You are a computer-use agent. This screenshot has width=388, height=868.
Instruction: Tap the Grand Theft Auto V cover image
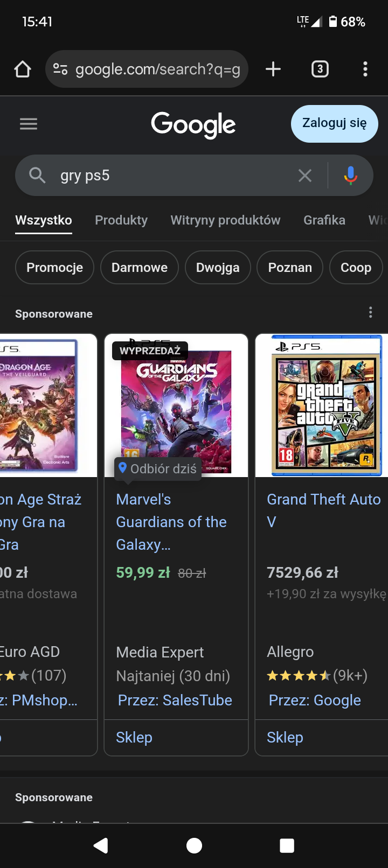tap(327, 407)
